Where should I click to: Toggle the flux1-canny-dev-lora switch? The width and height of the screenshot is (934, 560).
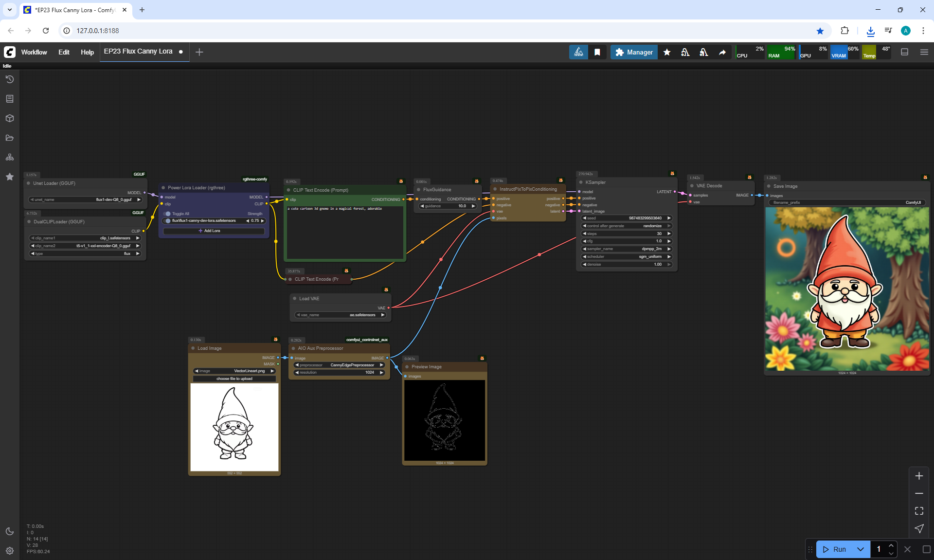(x=167, y=221)
